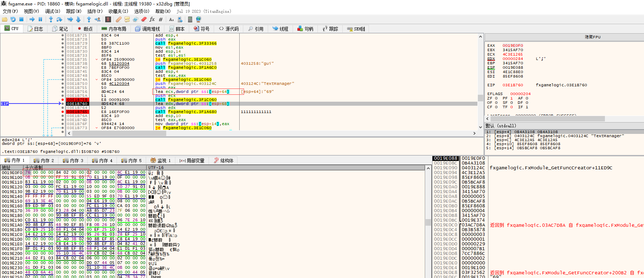The width and height of the screenshot is (644, 278).
Task: Open the patches bandage icon
Action: (119, 19)
